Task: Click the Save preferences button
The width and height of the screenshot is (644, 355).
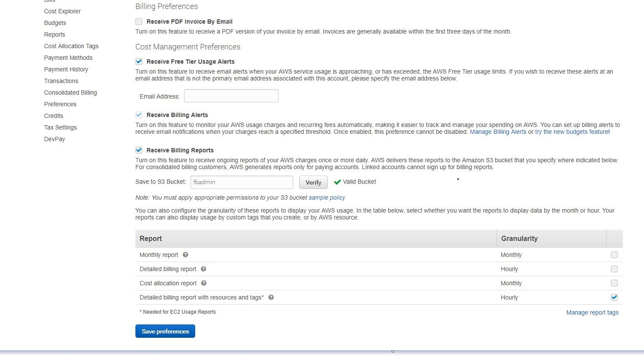Action: [165, 331]
